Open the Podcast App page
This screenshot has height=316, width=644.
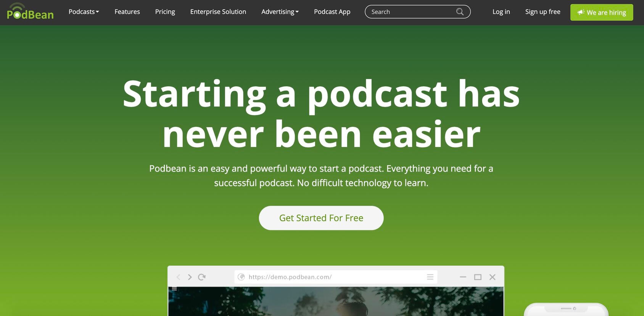click(332, 12)
